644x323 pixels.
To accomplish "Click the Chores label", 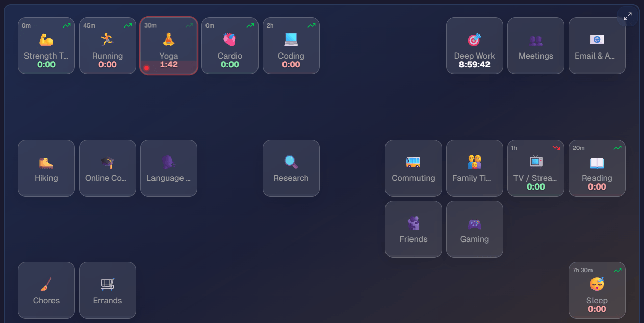I will tap(46, 301).
